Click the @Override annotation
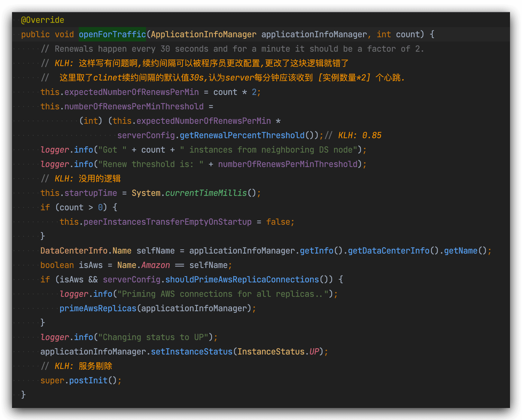The width and height of the screenshot is (522, 420). click(42, 20)
